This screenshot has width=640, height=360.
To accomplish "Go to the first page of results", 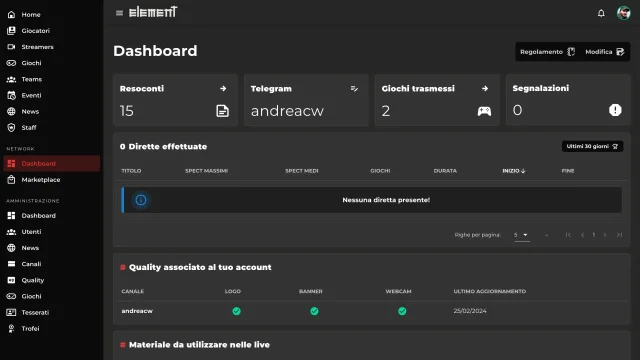I will click(x=568, y=235).
